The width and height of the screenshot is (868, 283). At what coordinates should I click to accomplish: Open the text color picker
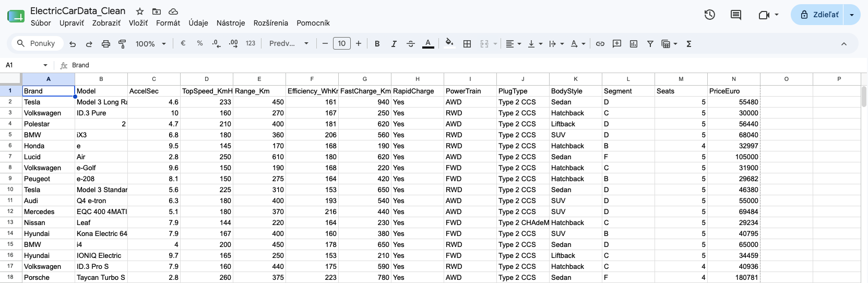428,44
